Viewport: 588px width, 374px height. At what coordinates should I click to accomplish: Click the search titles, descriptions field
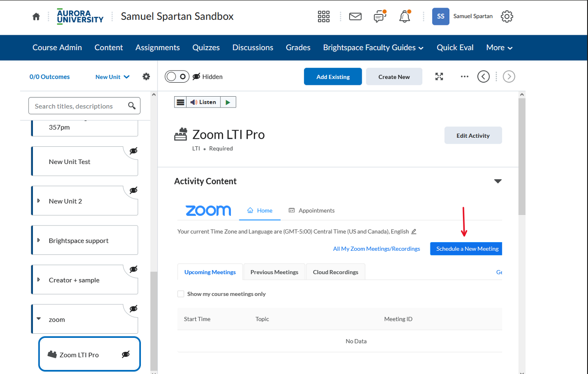[84, 106]
